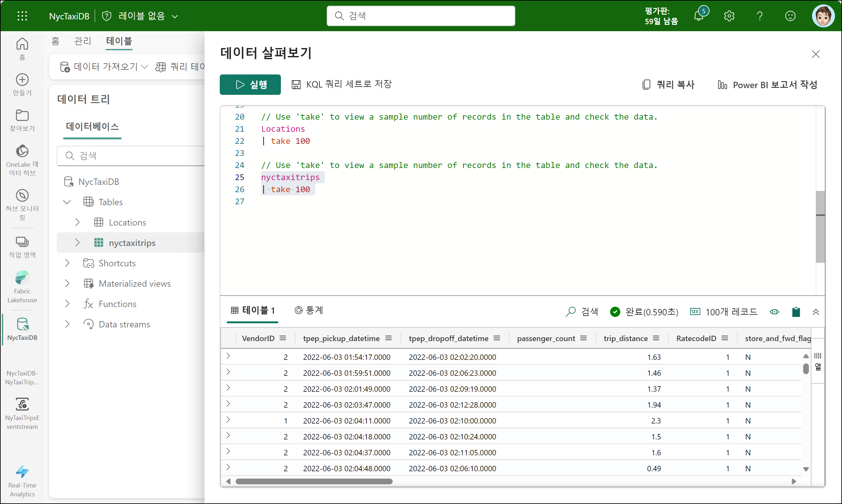Click the 실행 run button
Viewport: 842px width, 504px height.
coord(250,85)
